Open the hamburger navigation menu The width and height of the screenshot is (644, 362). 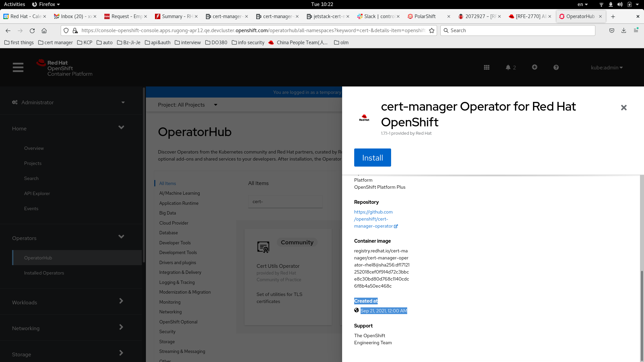coord(18,67)
